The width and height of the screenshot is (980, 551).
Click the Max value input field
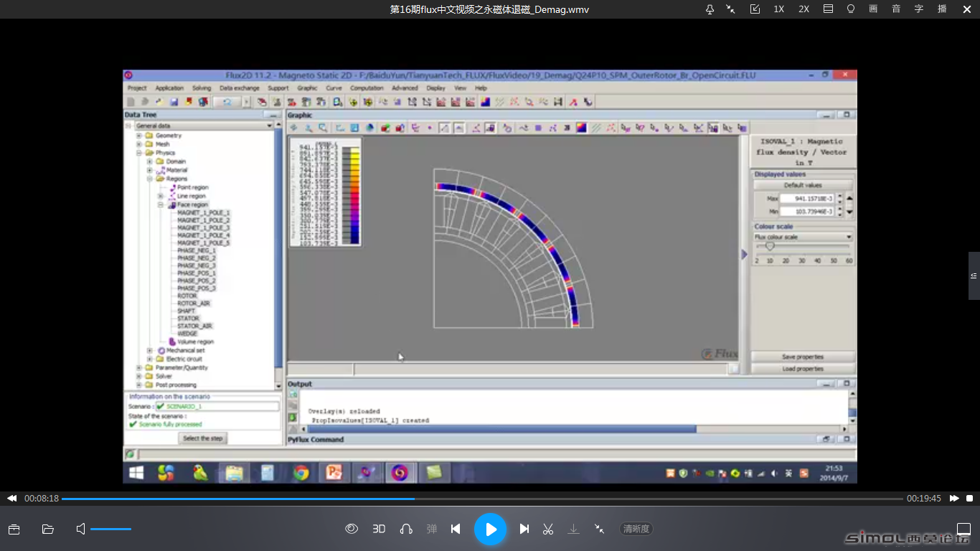tap(807, 199)
